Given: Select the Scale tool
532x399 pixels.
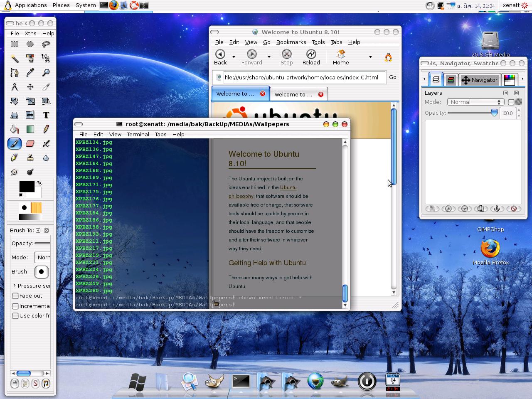Looking at the screenshot, I should click(30, 101).
